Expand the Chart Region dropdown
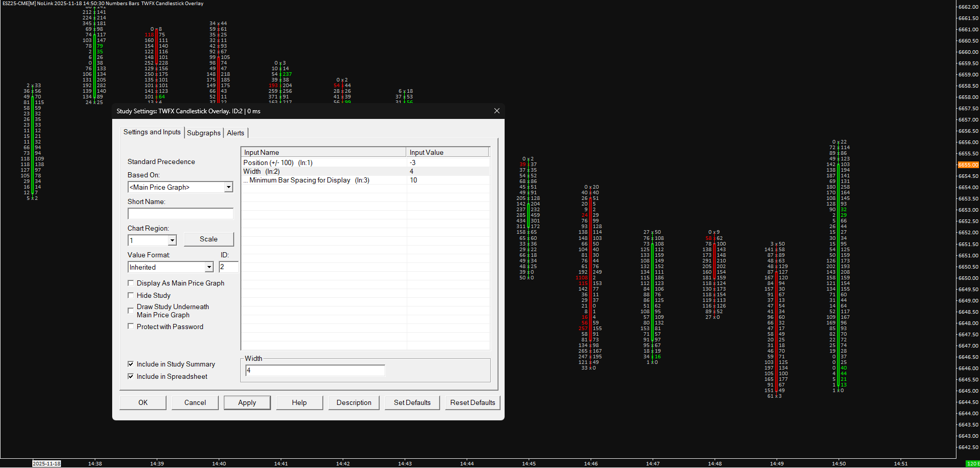Screen dimensions: 980x468 coord(172,240)
